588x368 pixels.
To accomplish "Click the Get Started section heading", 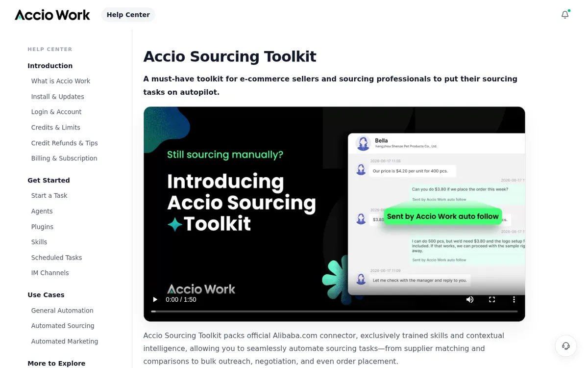I will pos(49,180).
